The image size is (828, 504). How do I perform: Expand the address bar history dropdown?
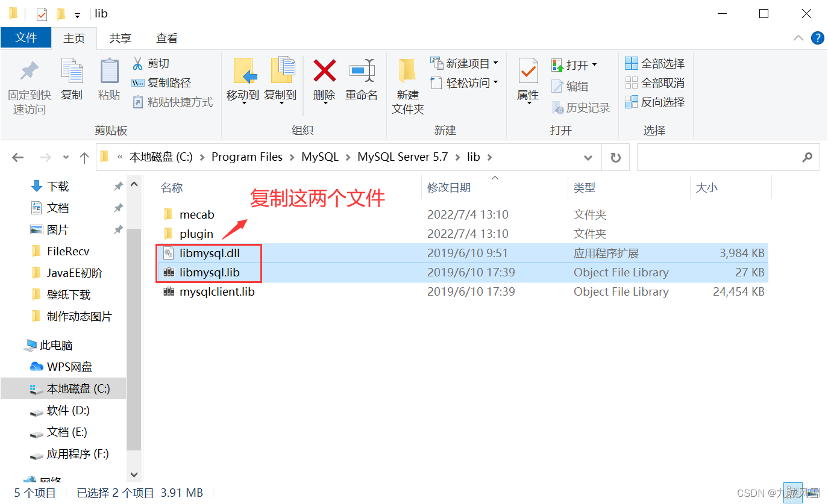(x=588, y=157)
